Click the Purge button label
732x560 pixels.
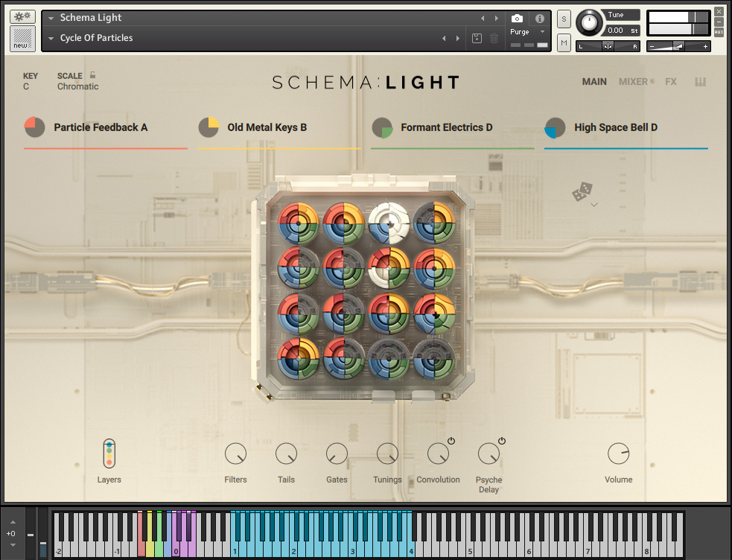tap(520, 32)
